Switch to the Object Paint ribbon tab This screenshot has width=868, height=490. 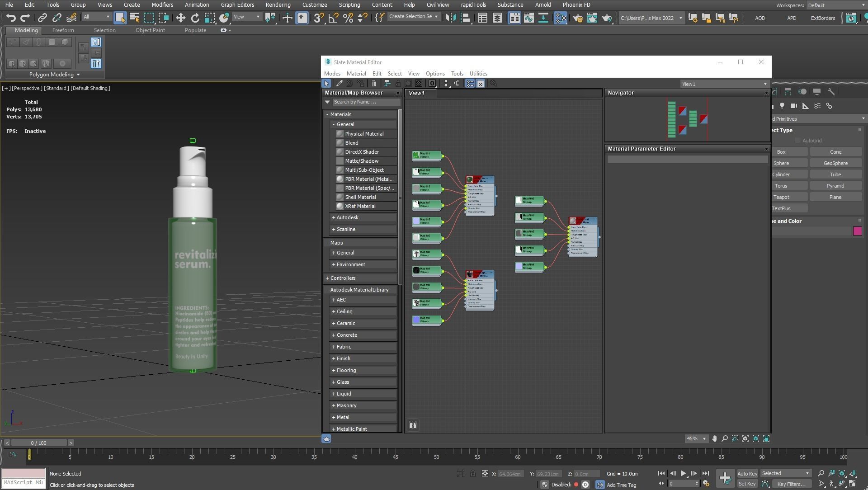[150, 30]
